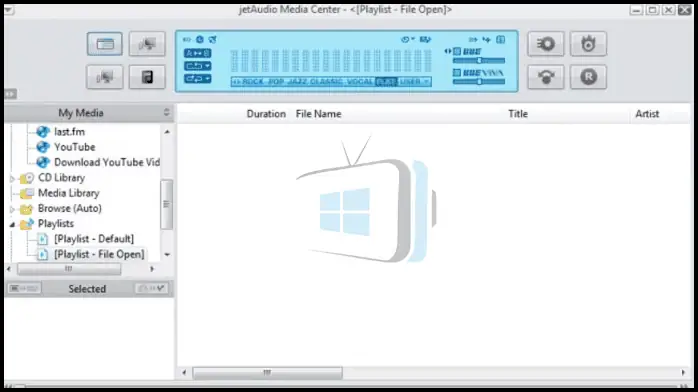Image resolution: width=698 pixels, height=392 pixels.
Task: Click the tree scroll down arrow
Action: coord(167,255)
